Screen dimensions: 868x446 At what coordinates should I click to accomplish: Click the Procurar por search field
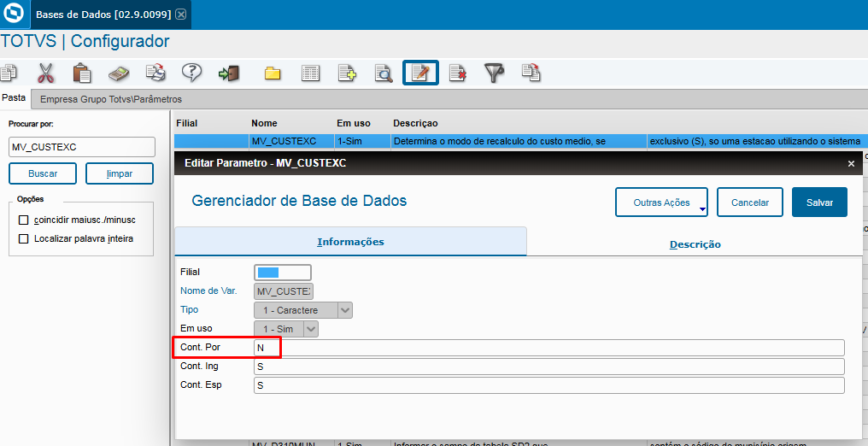(x=82, y=147)
